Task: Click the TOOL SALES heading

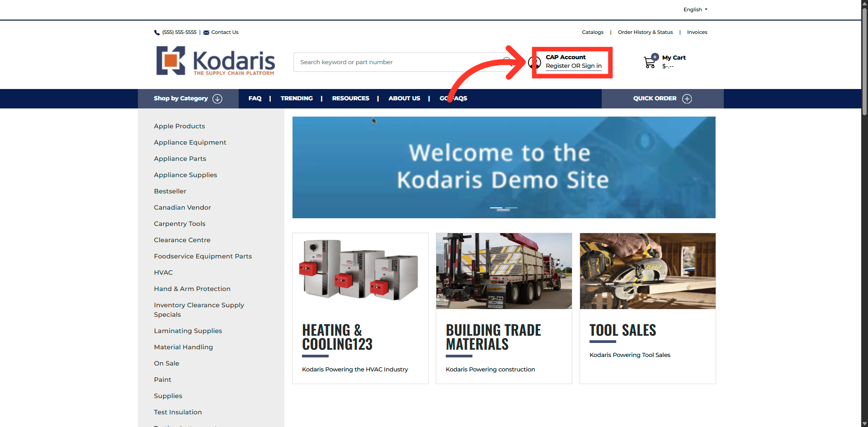Action: click(x=623, y=330)
